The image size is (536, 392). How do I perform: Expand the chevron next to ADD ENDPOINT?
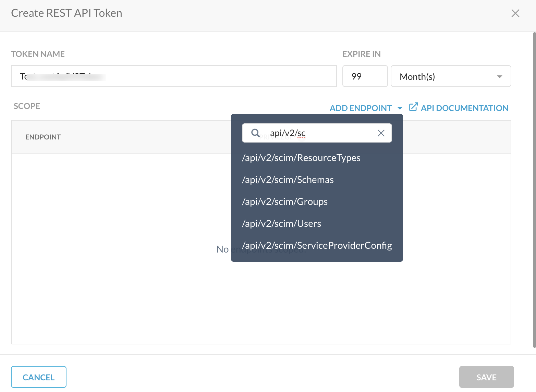click(x=400, y=108)
